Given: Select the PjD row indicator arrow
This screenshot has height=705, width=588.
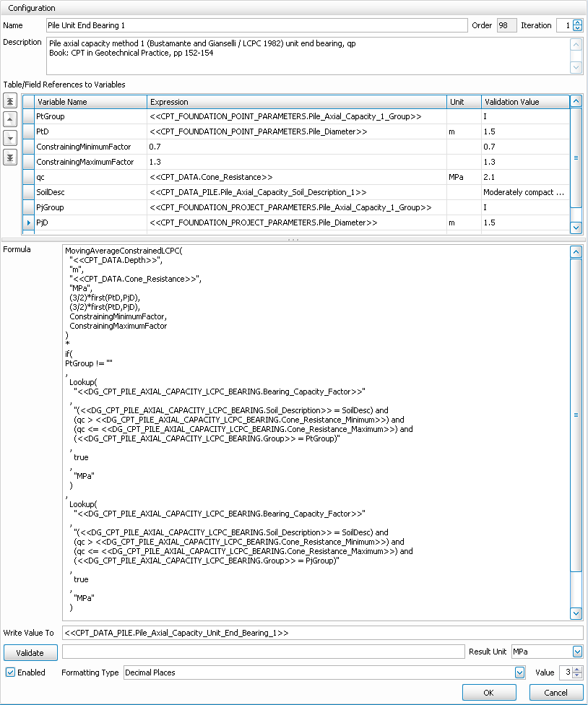Looking at the screenshot, I should click(29, 224).
